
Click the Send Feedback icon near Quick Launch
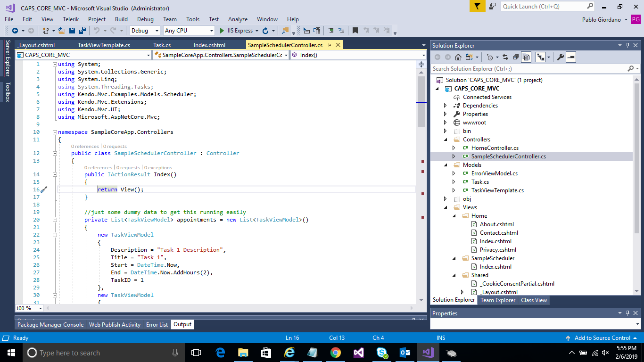pyautogui.click(x=493, y=6)
